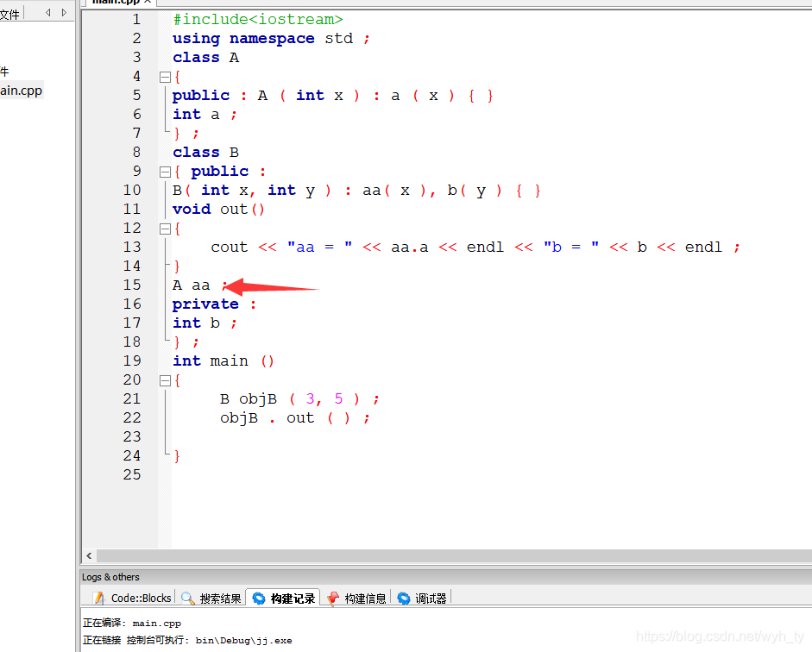Click 'int b' on line 17

[x=196, y=323]
